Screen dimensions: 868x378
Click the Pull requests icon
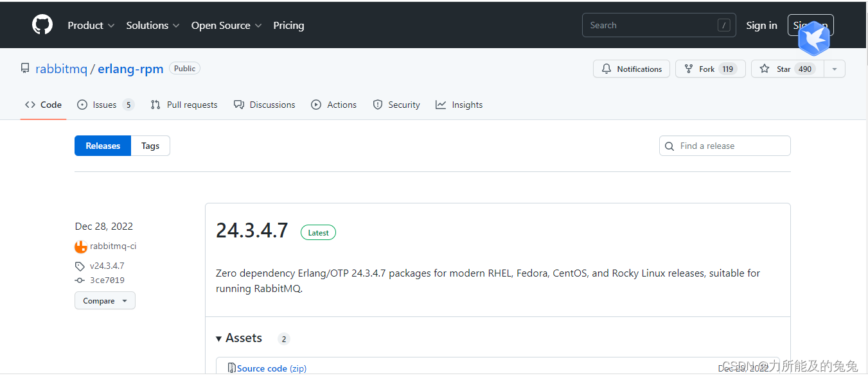(x=155, y=105)
